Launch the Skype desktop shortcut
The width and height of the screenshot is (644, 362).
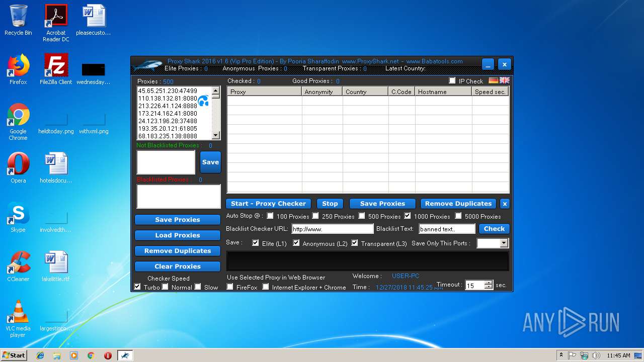(18, 217)
